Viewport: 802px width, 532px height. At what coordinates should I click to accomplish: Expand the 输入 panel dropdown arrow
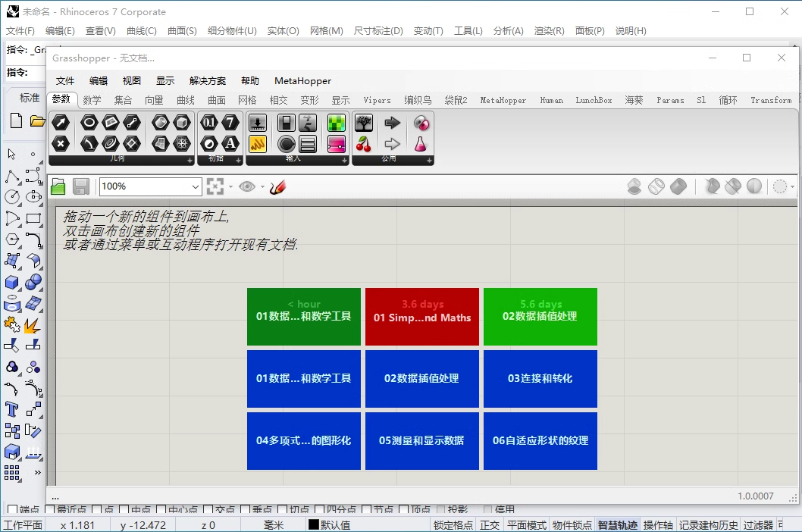point(344,160)
